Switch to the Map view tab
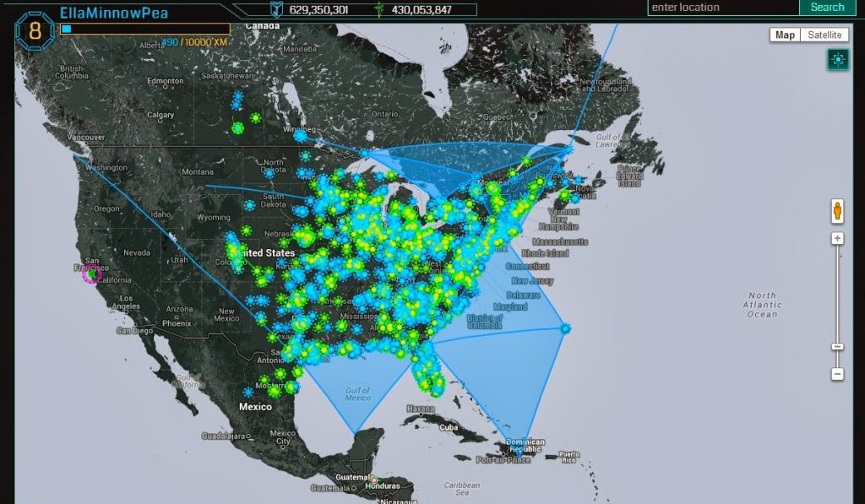This screenshot has height=504, width=865. point(786,35)
